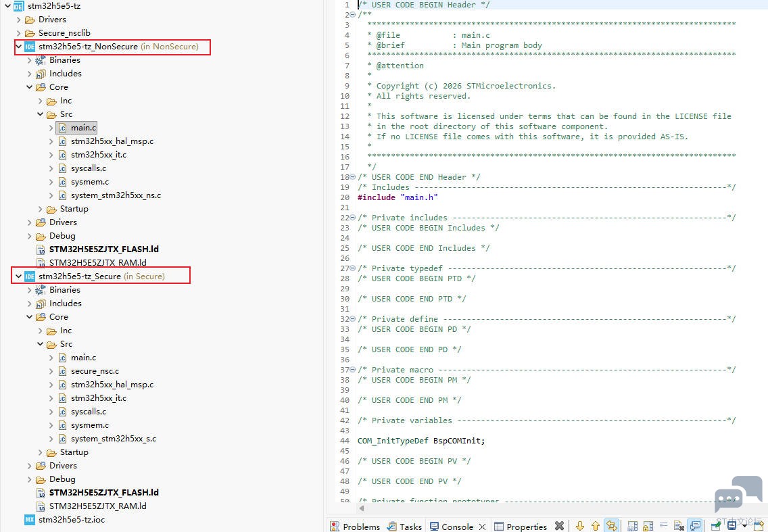Click the down arrow icon in Console toolbar

[580, 526]
